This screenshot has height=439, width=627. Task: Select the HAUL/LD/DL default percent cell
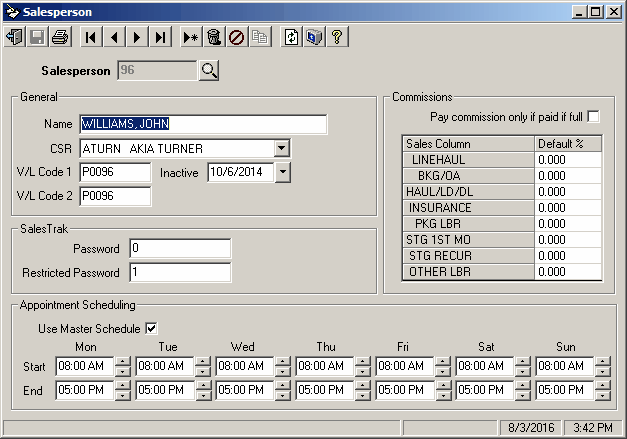pos(568,192)
